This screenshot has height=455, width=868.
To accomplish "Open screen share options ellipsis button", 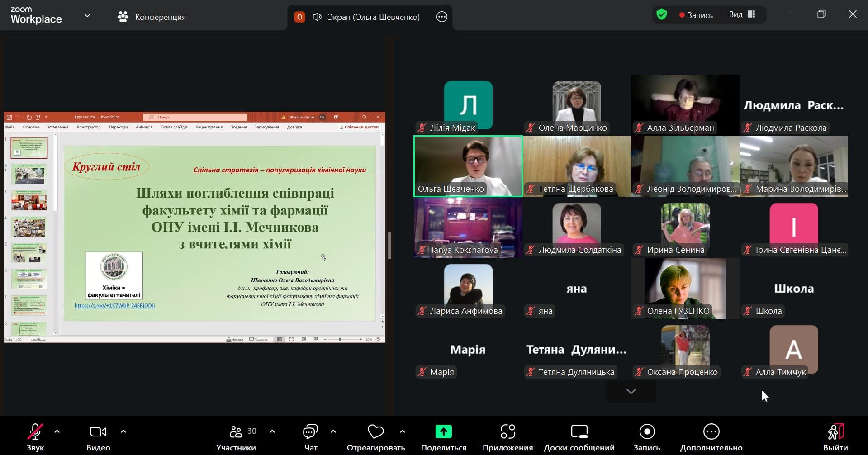I will click(x=441, y=17).
